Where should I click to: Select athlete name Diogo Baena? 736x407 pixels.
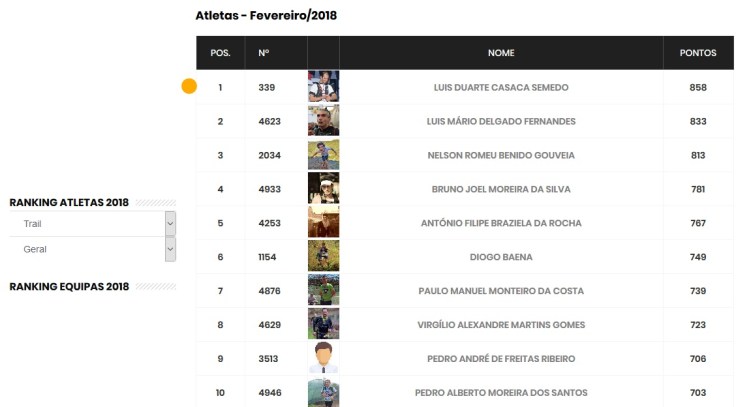(501, 257)
